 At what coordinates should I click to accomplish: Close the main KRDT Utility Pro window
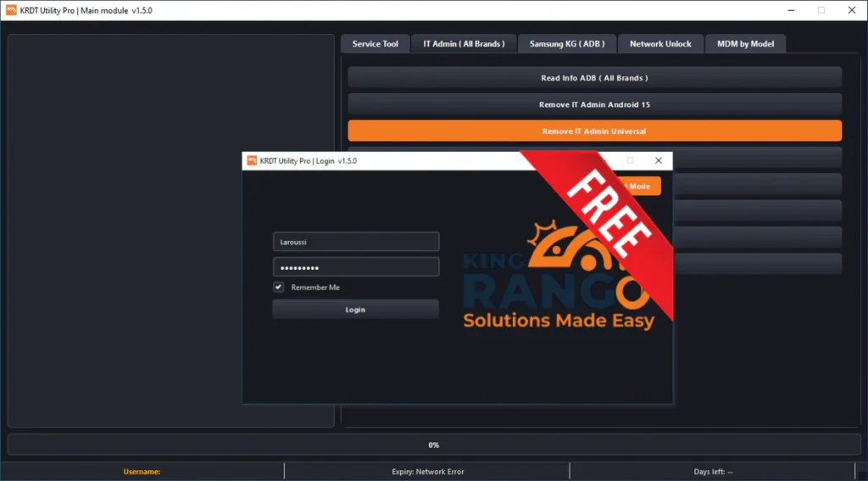pos(851,10)
